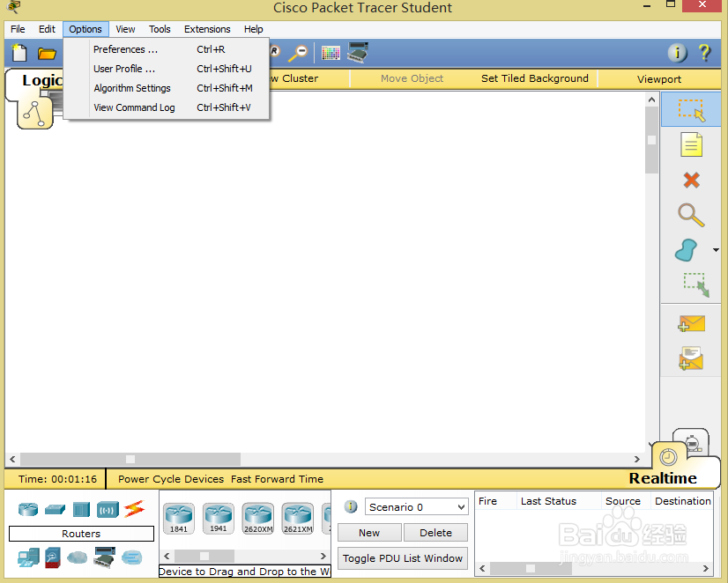Click the Add Simple PDU envelope
The image size is (728, 583).
pos(691,323)
